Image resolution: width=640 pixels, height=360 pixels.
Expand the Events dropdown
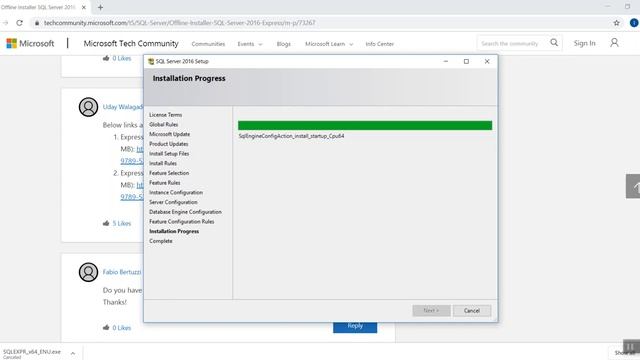[250, 44]
